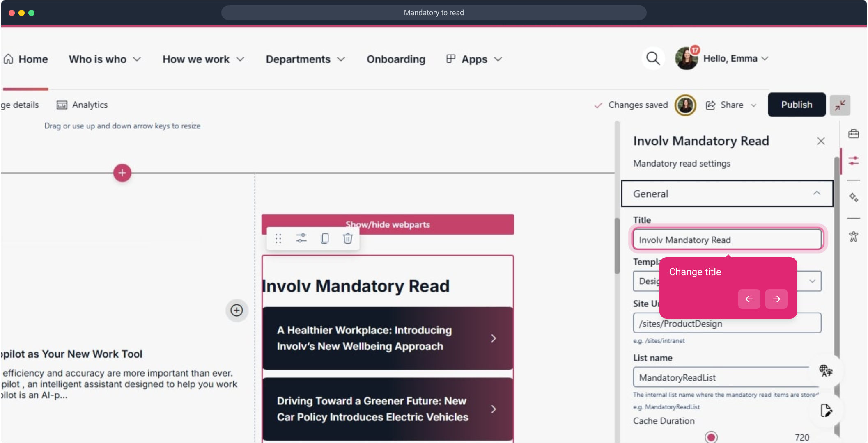Open the Onboarding nav item
The image size is (868, 443).
pyautogui.click(x=396, y=59)
